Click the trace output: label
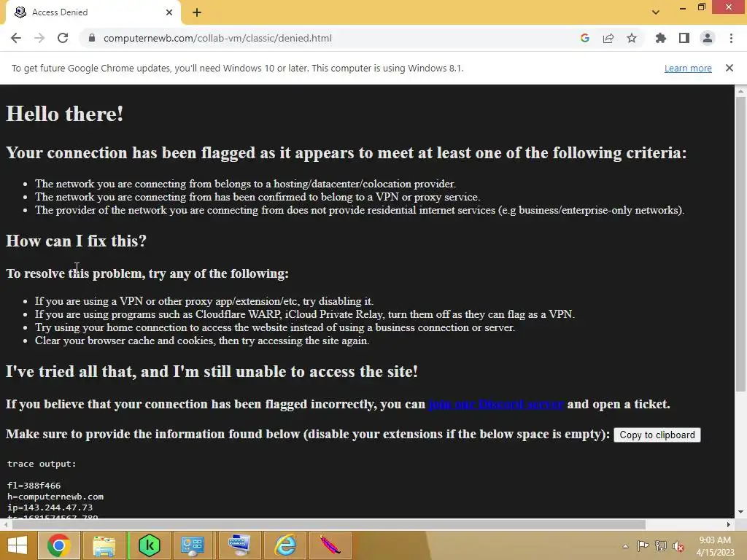Screen dimensions: 747x560 42,464
